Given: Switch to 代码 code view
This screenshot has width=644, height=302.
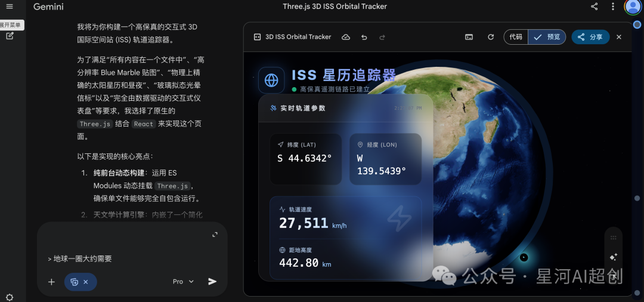Looking at the screenshot, I should 516,37.
